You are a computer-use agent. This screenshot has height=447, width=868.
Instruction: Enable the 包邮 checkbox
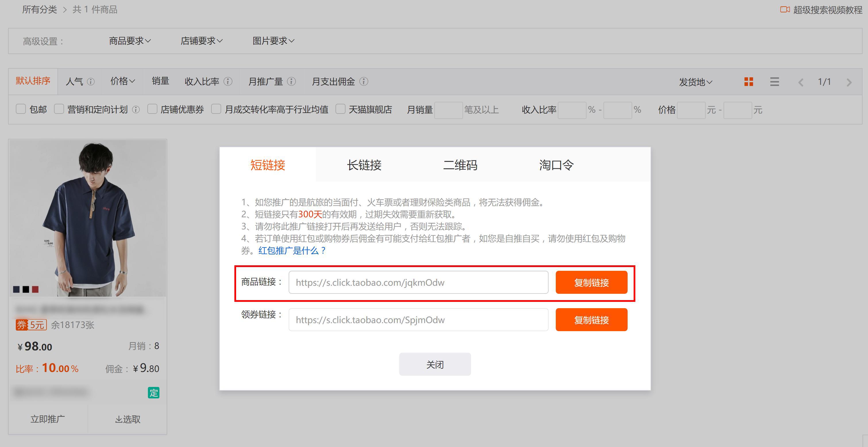[x=21, y=109]
